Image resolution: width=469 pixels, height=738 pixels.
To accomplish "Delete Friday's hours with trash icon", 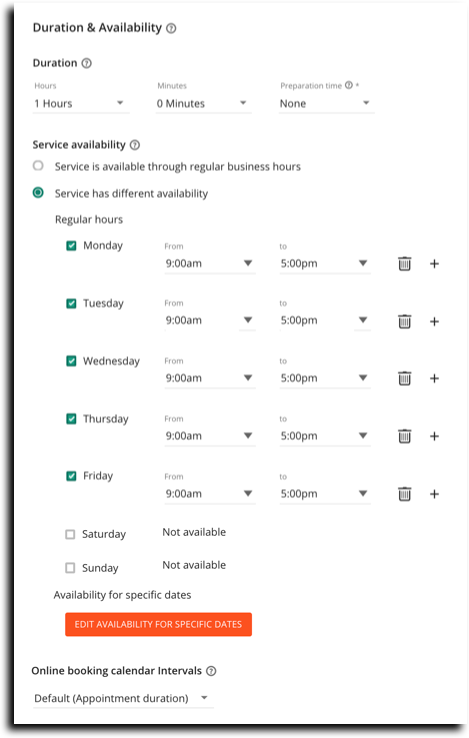I will (x=404, y=494).
